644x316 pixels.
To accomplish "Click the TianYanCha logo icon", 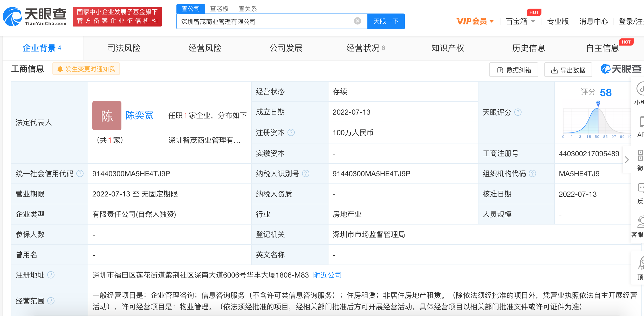I will click(12, 17).
